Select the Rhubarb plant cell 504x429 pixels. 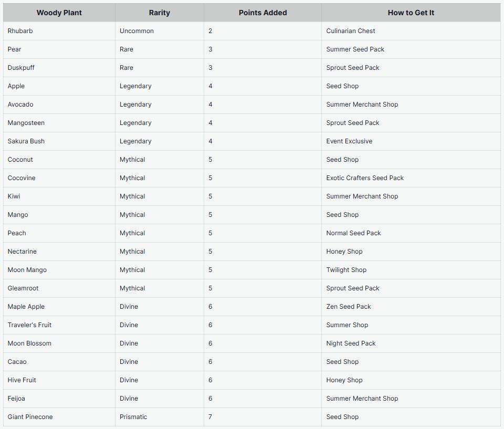click(20, 31)
